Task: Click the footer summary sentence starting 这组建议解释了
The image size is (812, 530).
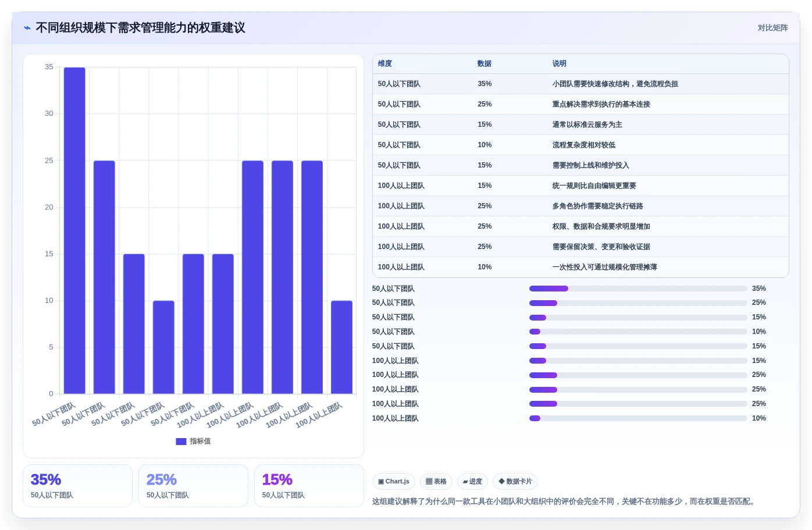Action: pos(565,501)
